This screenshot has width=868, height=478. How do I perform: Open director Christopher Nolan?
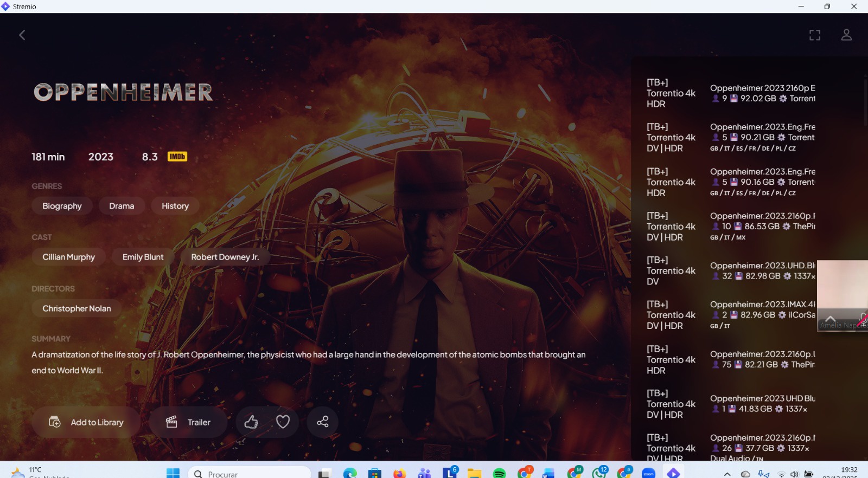(76, 308)
